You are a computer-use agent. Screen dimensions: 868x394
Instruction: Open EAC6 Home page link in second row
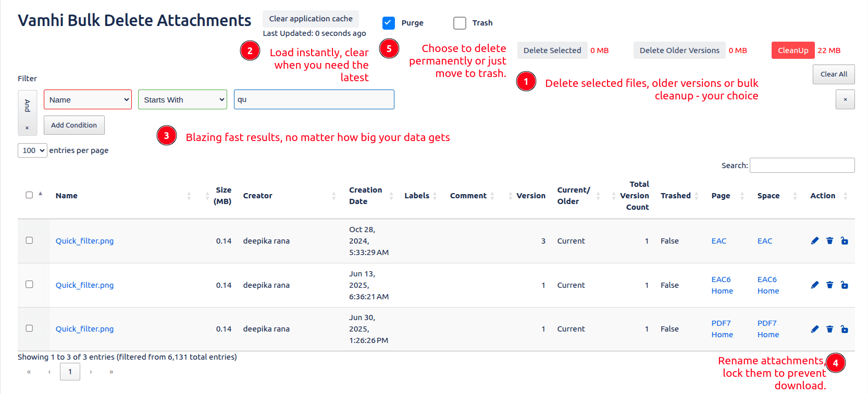(x=722, y=285)
